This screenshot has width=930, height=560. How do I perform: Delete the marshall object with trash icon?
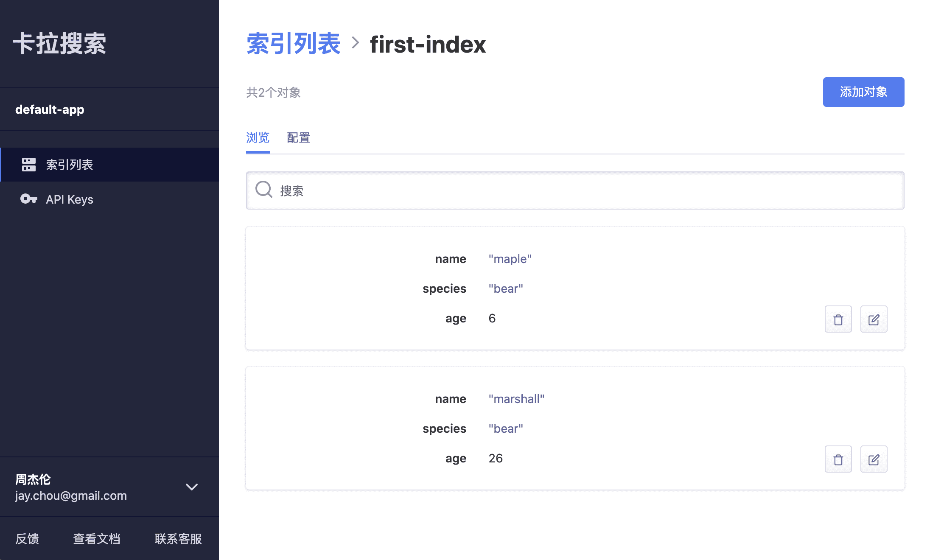(x=838, y=459)
